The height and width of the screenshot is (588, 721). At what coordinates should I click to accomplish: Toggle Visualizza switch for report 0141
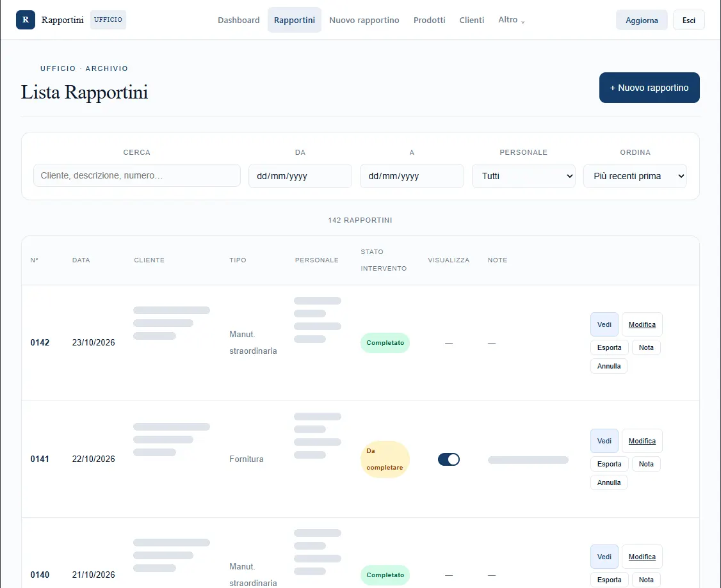click(449, 459)
